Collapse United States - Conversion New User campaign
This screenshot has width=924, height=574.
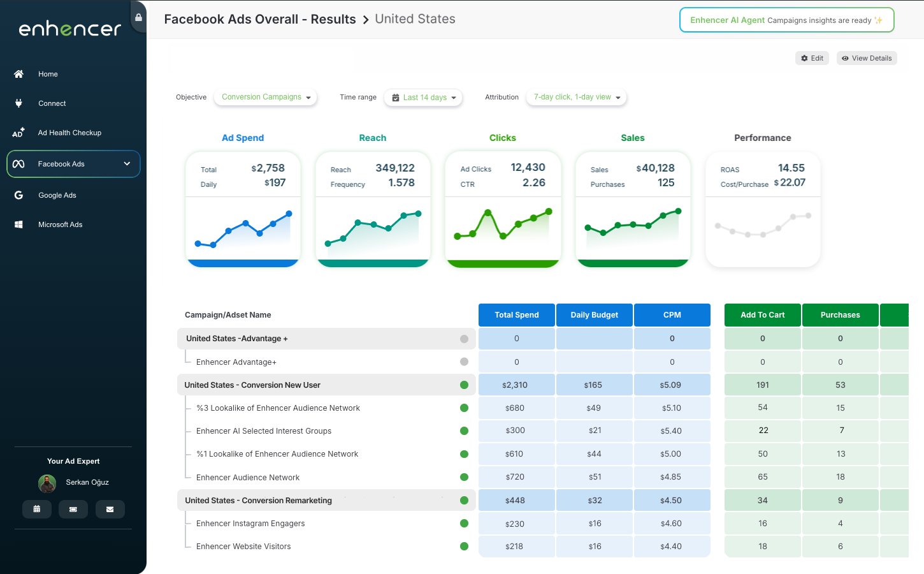[326, 385]
